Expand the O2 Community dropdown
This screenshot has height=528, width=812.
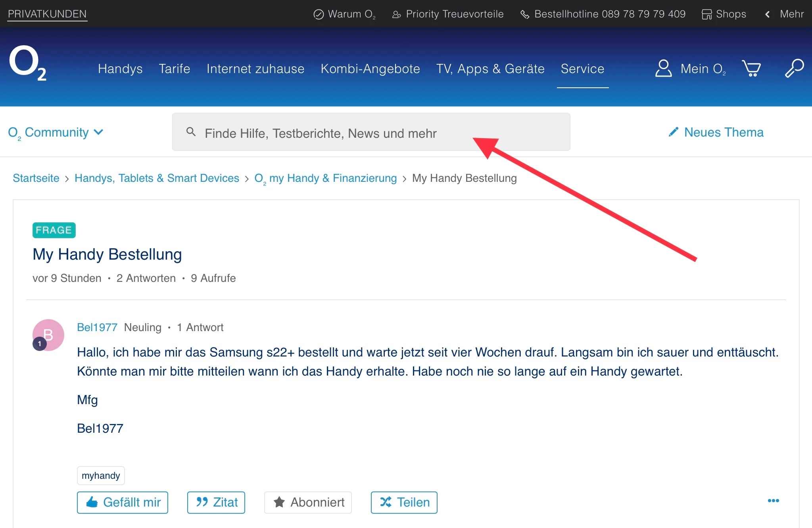click(56, 133)
